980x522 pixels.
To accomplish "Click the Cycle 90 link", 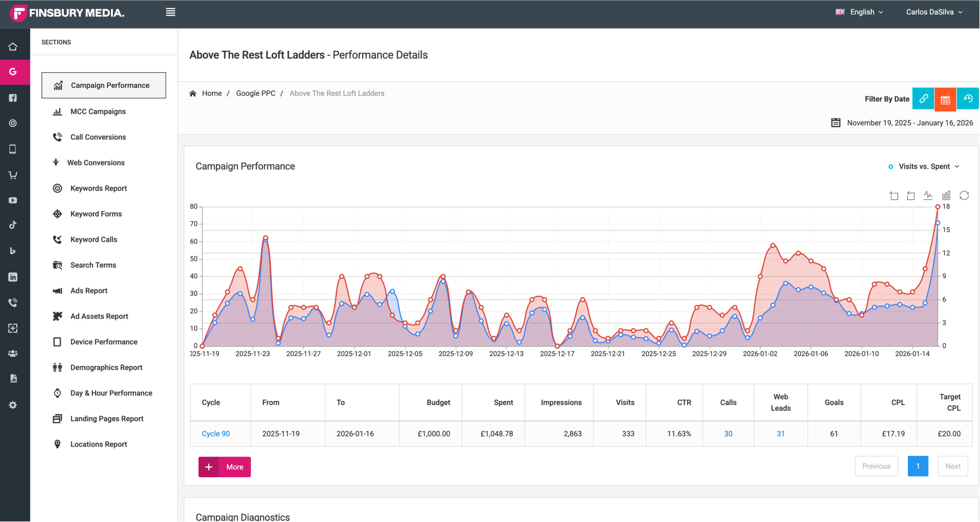I will 216,434.
